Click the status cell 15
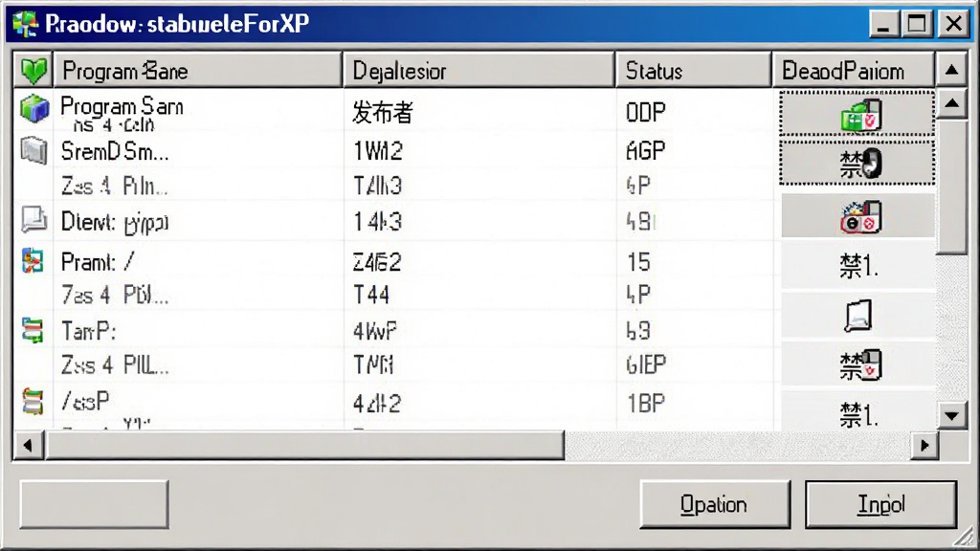Viewport: 980px width, 551px height. [x=638, y=262]
